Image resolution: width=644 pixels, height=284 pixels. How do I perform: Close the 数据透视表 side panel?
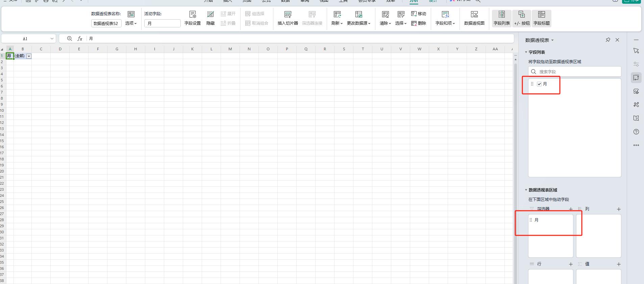pos(617,40)
